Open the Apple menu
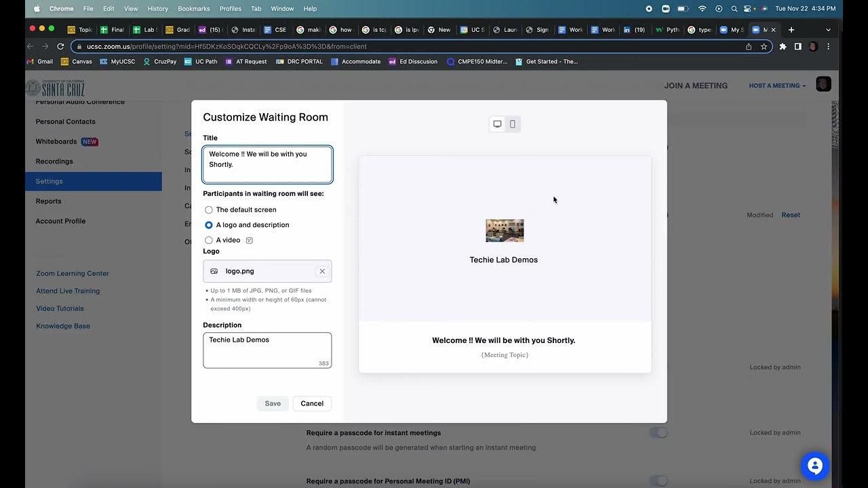This screenshot has width=868, height=488. 37,9
